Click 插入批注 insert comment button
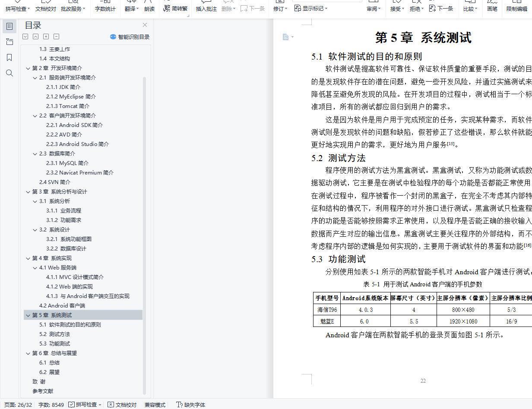Viewport: 532px width, 409px height. (x=206, y=9)
